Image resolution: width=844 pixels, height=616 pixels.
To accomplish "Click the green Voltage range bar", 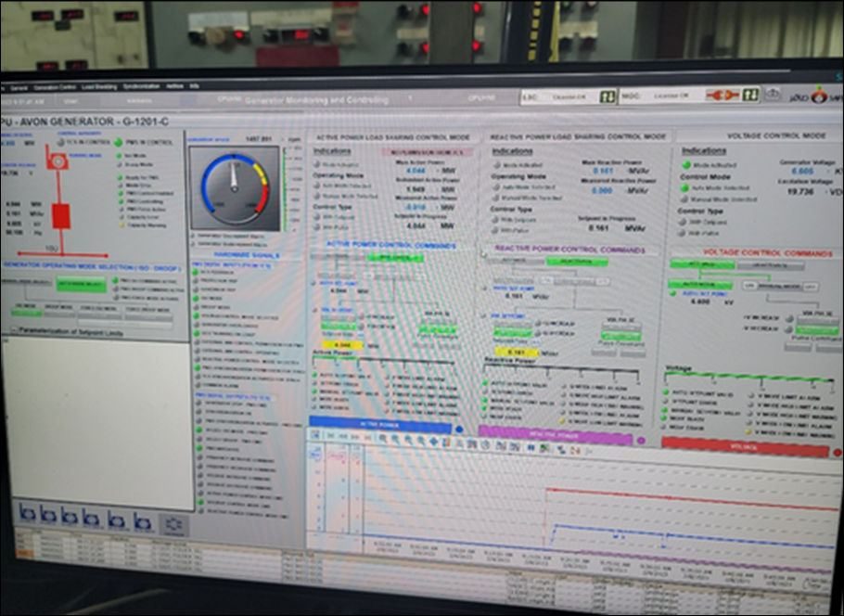I will tap(749, 377).
